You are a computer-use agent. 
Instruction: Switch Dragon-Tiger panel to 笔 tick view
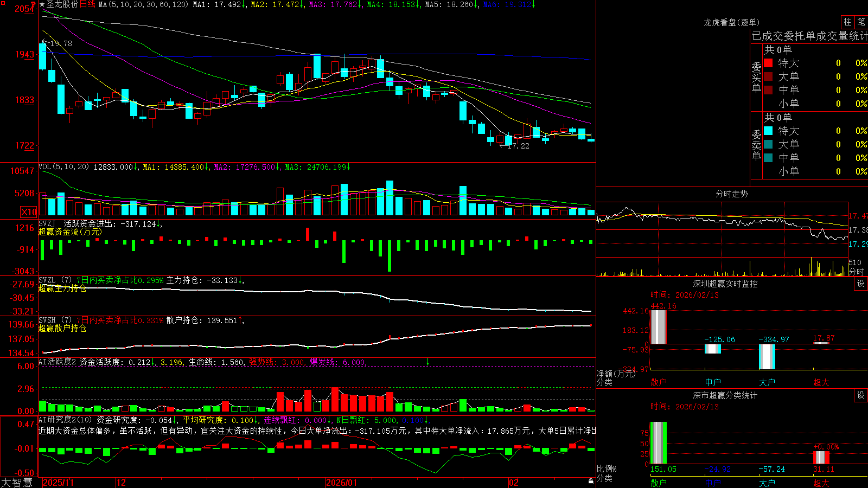click(861, 22)
